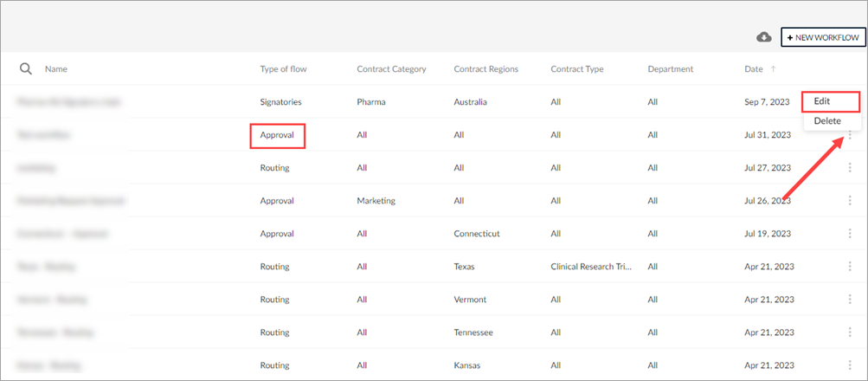Screen dimensions: 868x381
Task: Sort by Type of flow column header
Action: [x=284, y=69]
